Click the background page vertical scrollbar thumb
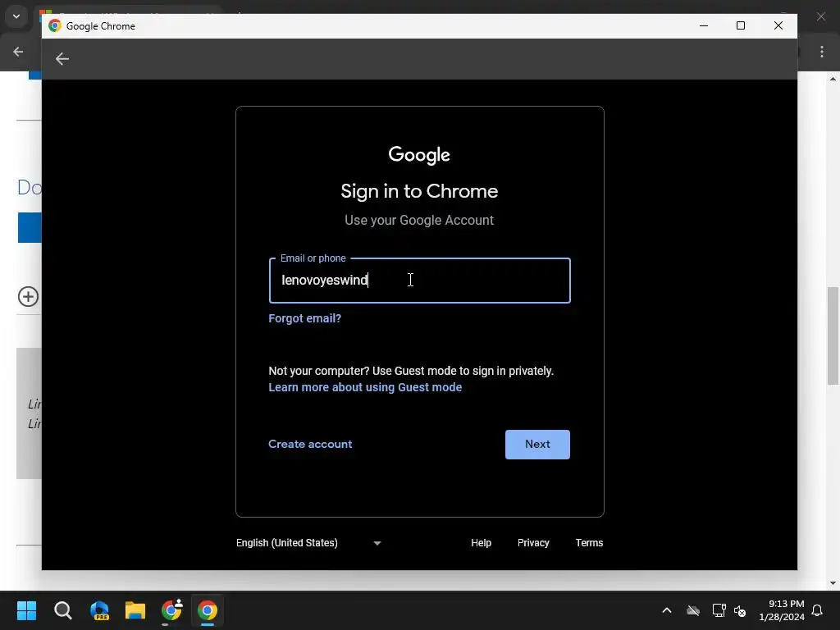This screenshot has height=630, width=840. pos(833,336)
